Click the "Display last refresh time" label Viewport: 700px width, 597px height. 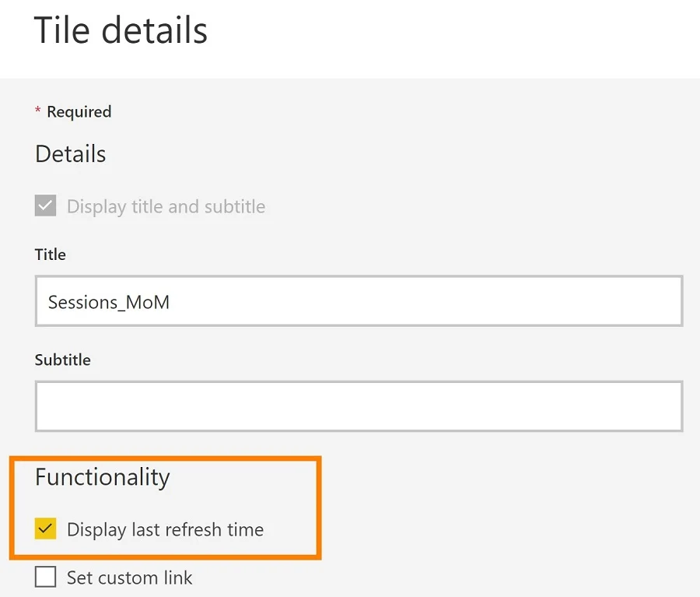(x=165, y=529)
